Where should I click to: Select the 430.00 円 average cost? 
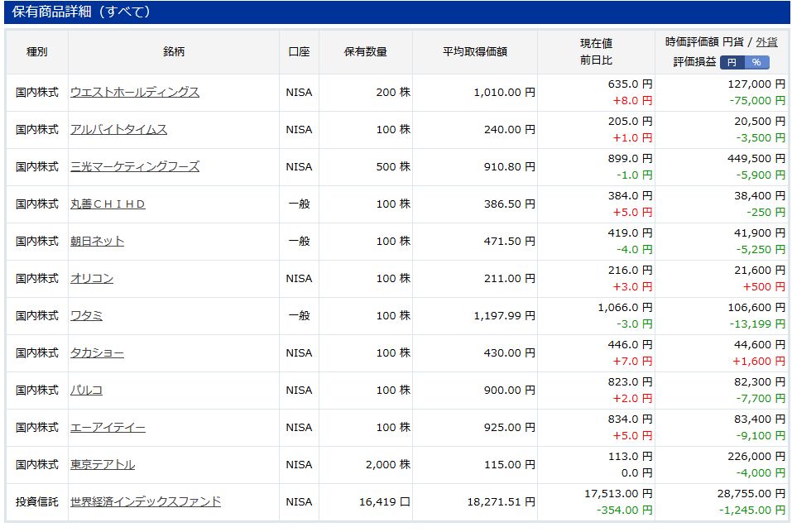(510, 352)
